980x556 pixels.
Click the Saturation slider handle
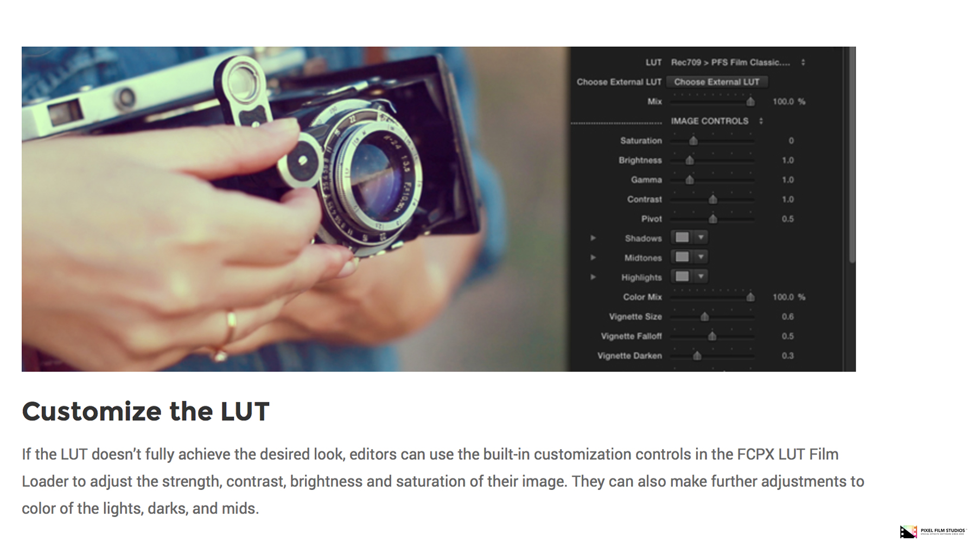(693, 141)
